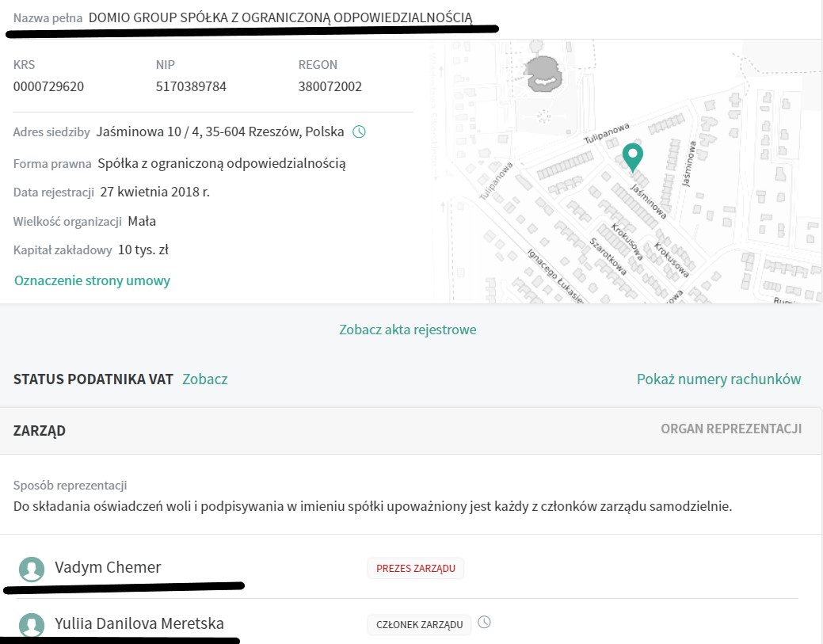Open Vadym Chemer's profile by name
823x644 pixels.
(x=108, y=567)
